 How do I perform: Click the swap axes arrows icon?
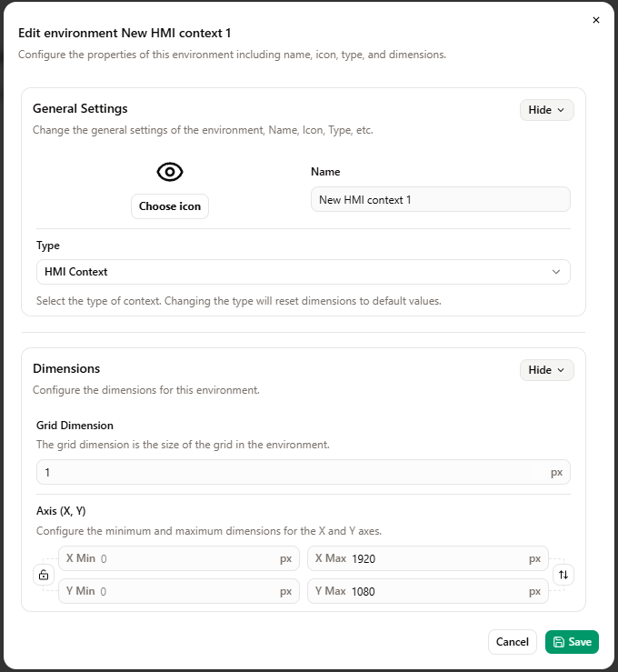(563, 575)
